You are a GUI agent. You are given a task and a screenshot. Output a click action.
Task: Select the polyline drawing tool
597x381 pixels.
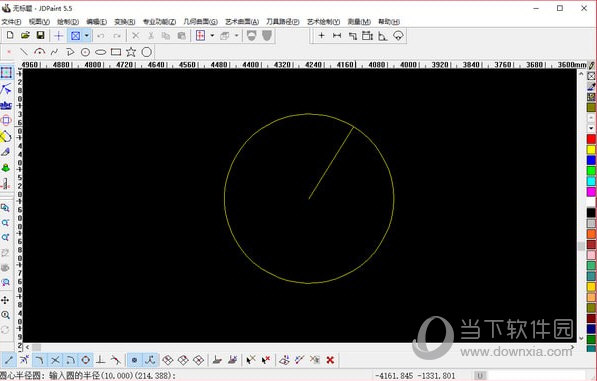pos(70,52)
